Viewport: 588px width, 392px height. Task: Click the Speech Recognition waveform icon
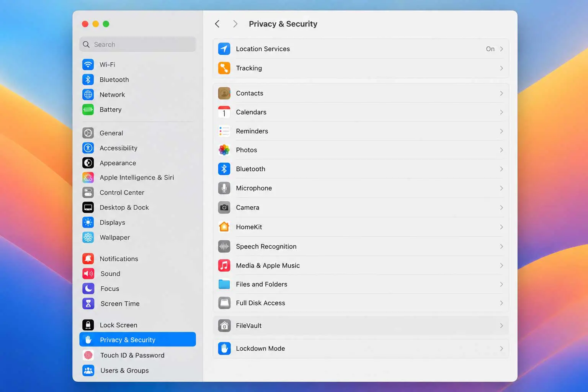[x=224, y=246]
